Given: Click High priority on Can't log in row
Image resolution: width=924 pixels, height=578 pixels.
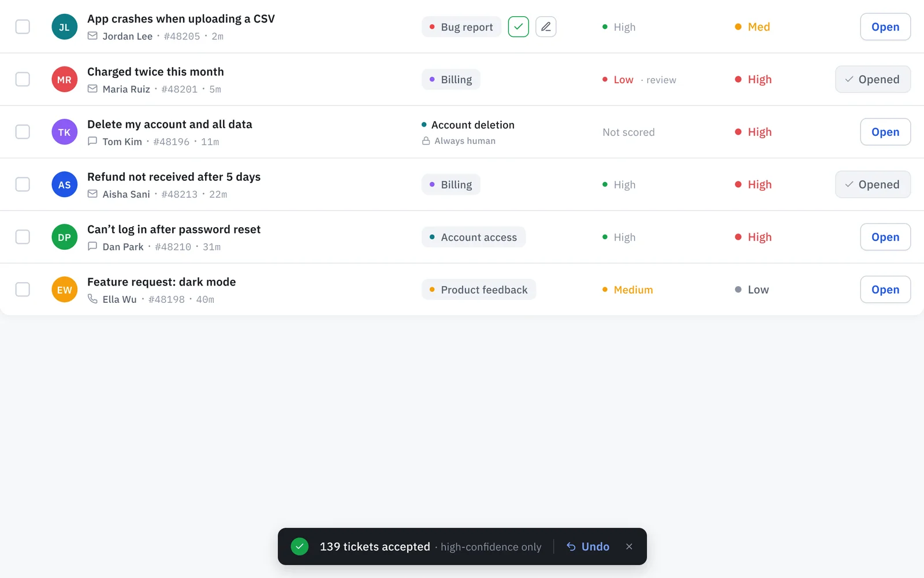Looking at the screenshot, I should coord(753,237).
